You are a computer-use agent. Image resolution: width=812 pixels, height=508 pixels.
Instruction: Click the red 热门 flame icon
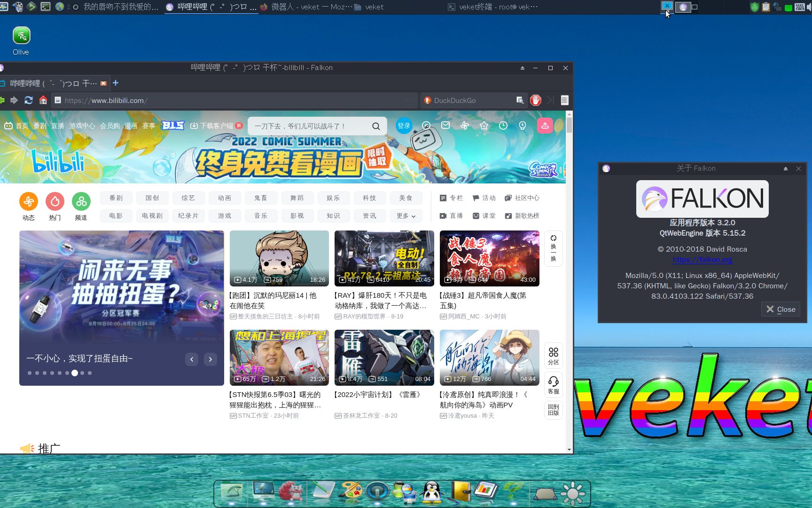55,201
